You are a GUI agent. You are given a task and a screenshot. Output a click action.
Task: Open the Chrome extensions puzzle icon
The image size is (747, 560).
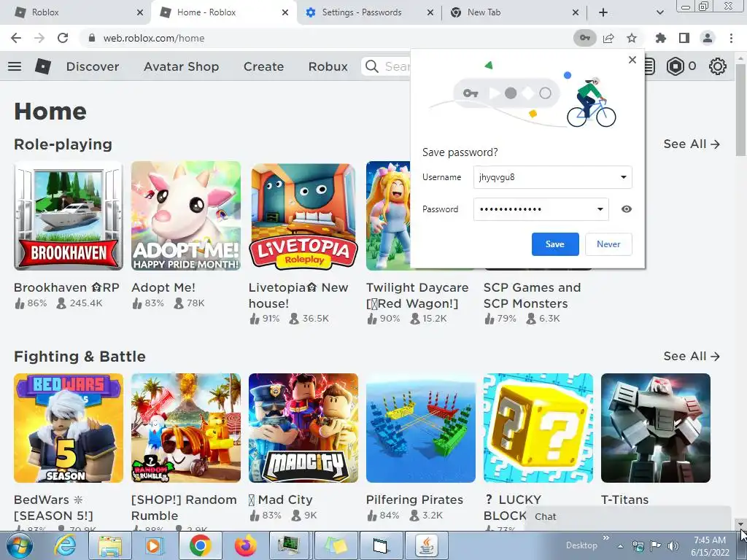click(661, 38)
